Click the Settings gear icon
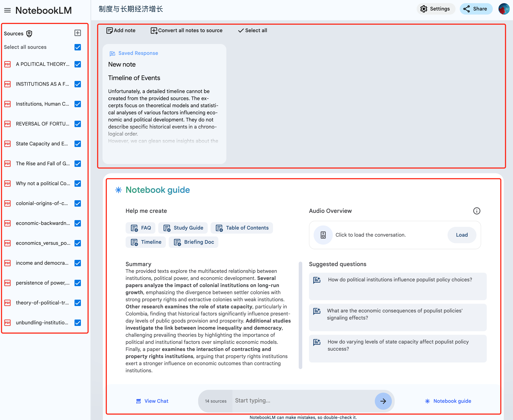Viewport: 513px width, 420px height. pos(424,9)
